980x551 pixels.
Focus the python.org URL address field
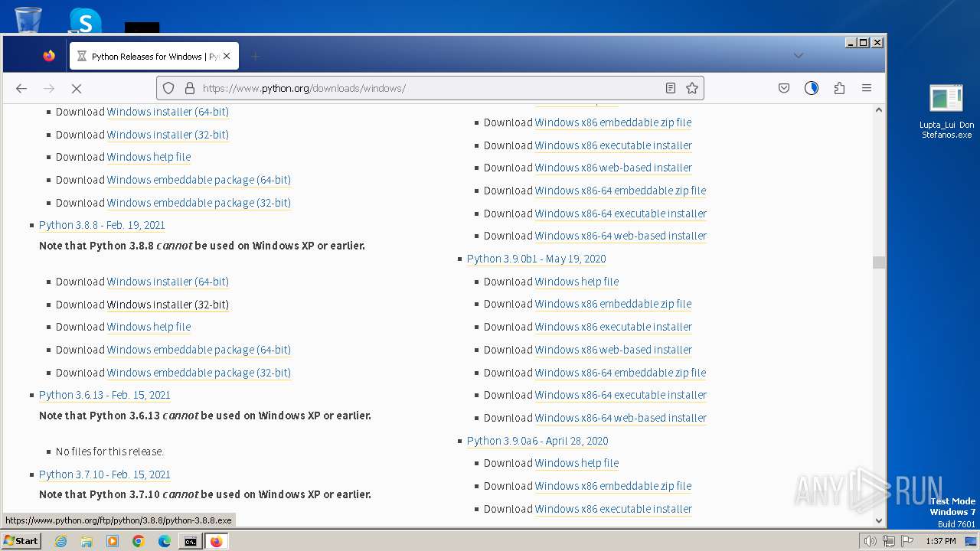[x=429, y=88]
